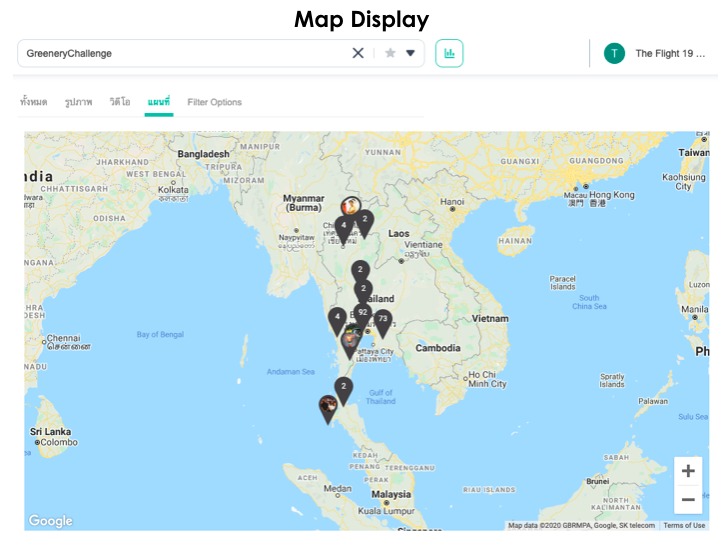Click the map cluster marker labeled 73
Image resolution: width=719 pixels, height=536 pixels.
point(382,321)
